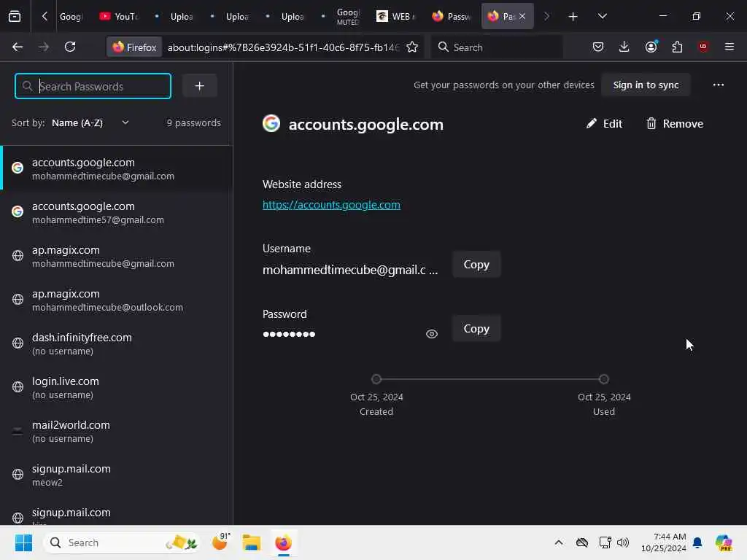This screenshot has width=747, height=560.
Task: Switch to the first Upload tab
Action: tap(174, 16)
